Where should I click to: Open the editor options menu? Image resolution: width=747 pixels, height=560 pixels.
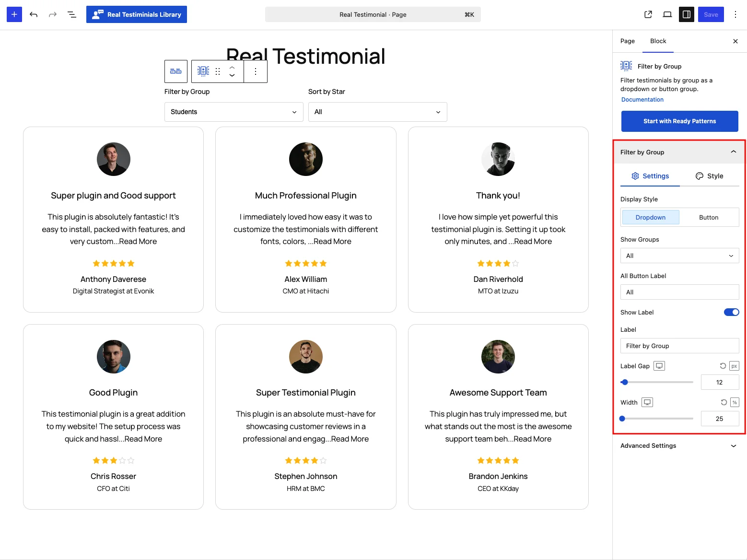(x=735, y=14)
